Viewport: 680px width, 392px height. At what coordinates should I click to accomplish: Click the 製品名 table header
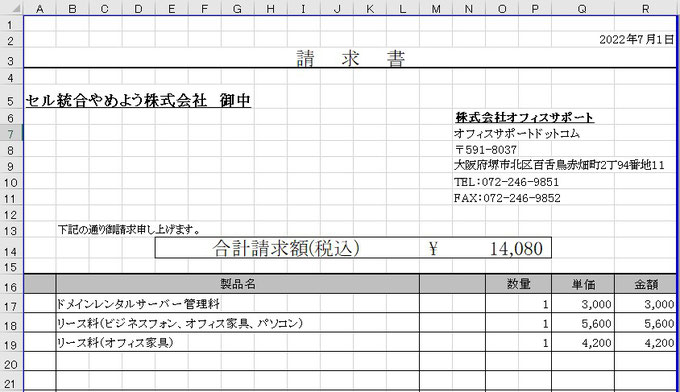(238, 284)
